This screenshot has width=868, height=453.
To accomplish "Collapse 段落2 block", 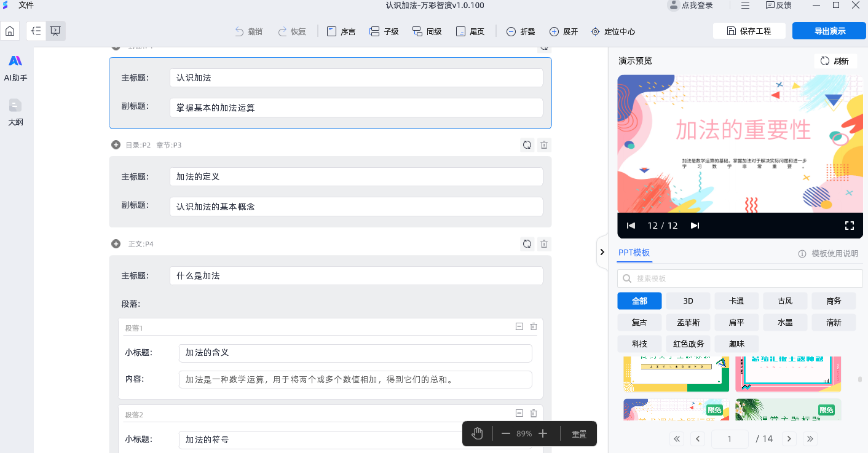I will (519, 414).
